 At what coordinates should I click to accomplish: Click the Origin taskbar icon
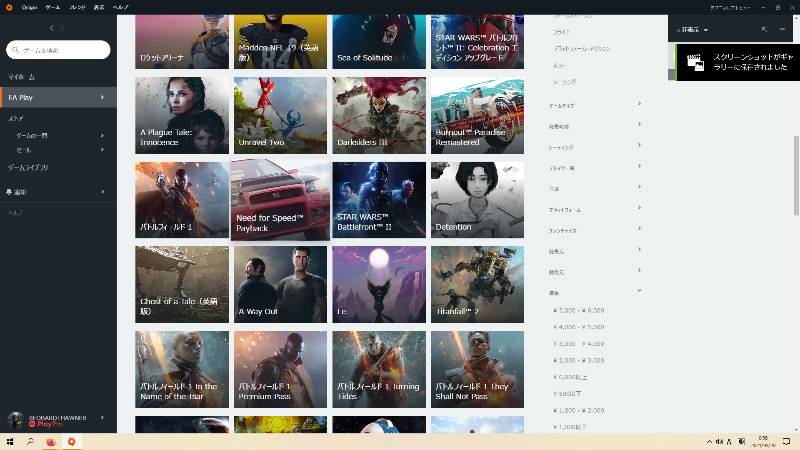71,441
